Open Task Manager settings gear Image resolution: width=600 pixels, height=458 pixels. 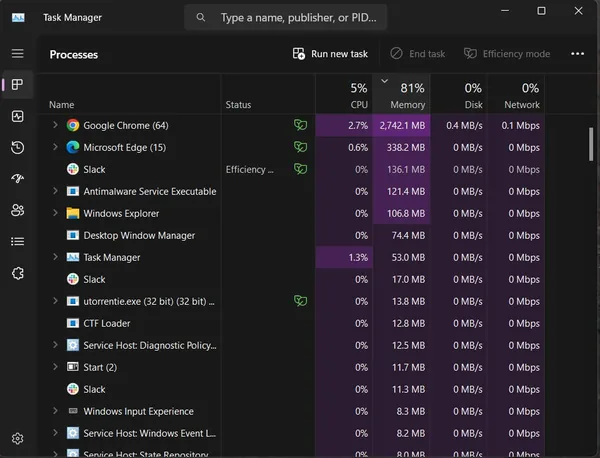(x=18, y=438)
